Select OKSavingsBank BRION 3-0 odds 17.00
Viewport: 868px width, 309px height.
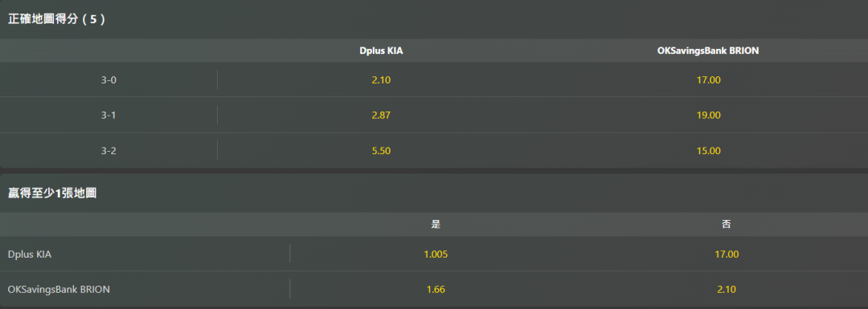coord(708,79)
